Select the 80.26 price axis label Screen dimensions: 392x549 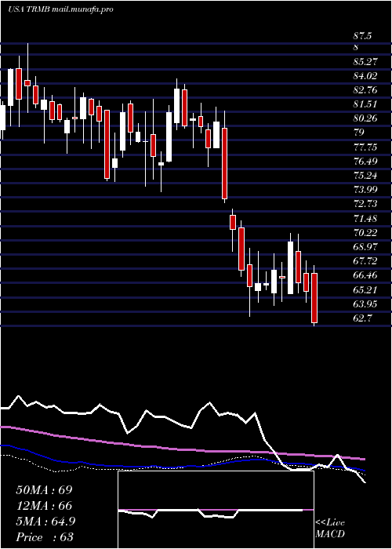[365, 118]
